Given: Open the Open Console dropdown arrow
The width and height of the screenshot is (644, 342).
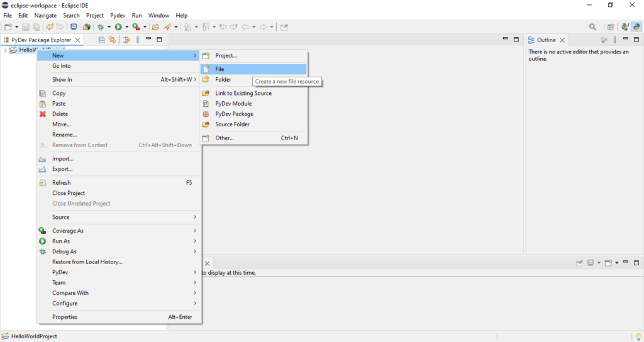Looking at the screenshot, I should pos(617,263).
